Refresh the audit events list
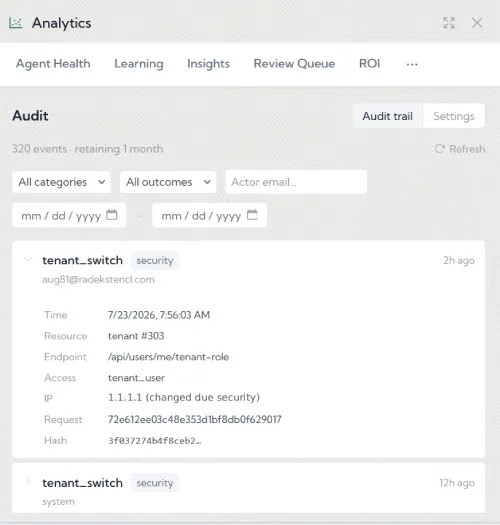Viewport: 500px width, 525px height. click(460, 149)
